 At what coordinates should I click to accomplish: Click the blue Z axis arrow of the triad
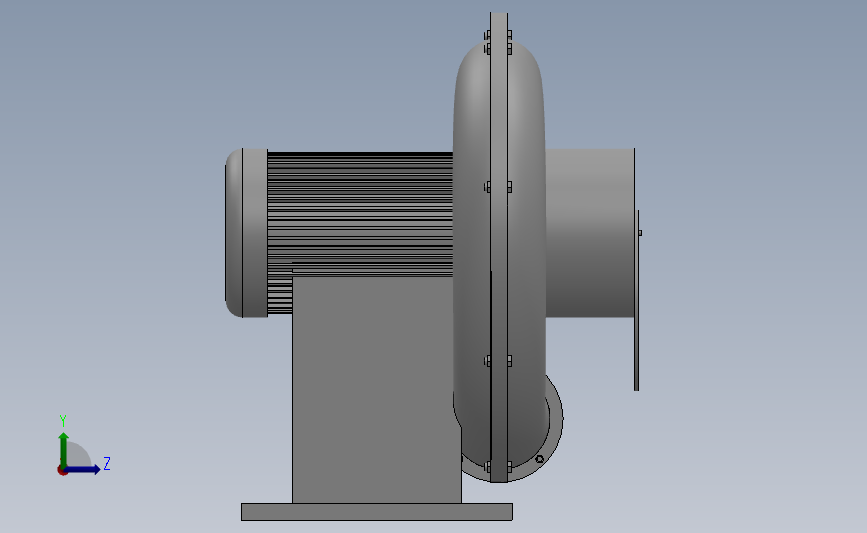pos(83,470)
